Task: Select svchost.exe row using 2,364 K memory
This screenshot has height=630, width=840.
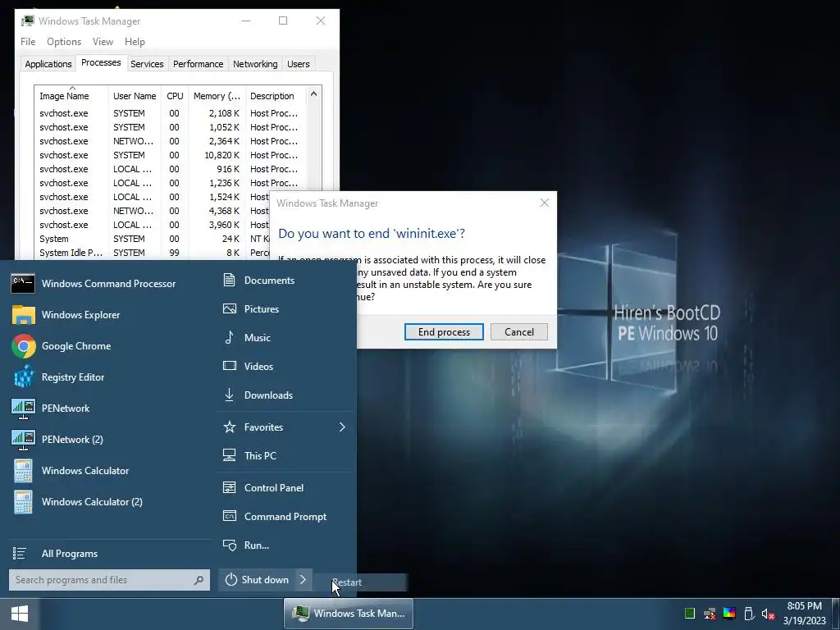Action: (171, 141)
